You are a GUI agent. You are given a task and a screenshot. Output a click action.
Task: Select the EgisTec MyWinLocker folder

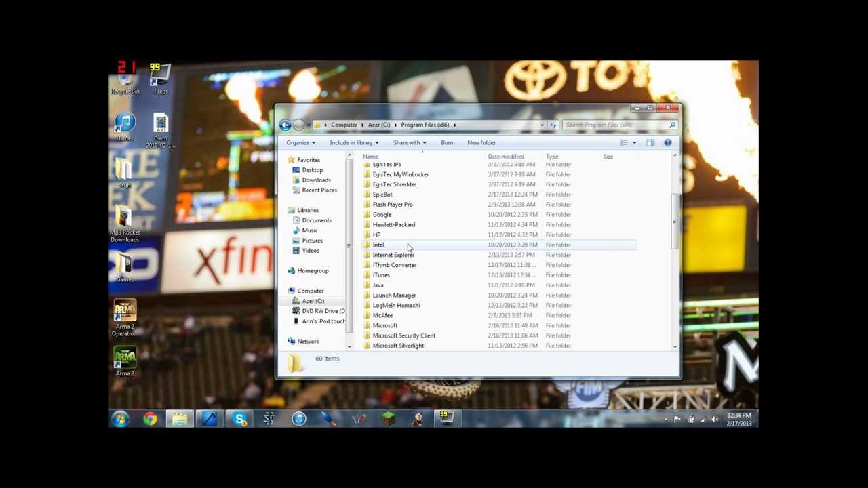click(x=401, y=174)
